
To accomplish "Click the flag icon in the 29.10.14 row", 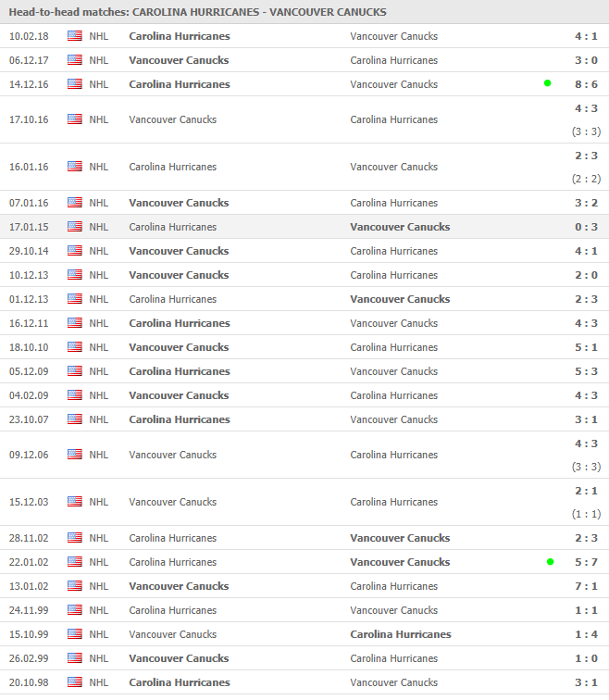I will [x=75, y=251].
